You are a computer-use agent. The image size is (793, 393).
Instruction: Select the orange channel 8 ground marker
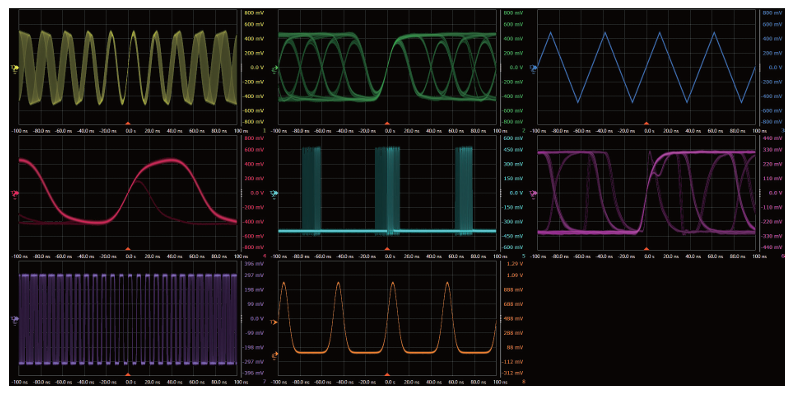point(275,355)
